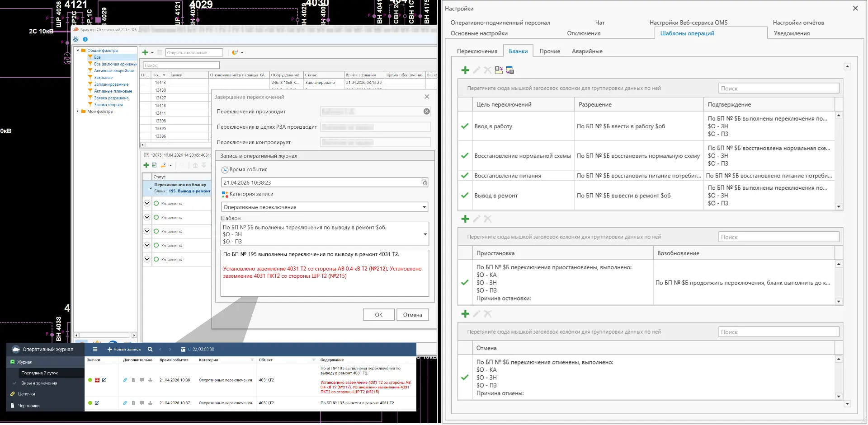Toggle checkmark on Приостановка template row
Image resolution: width=868 pixels, height=425 pixels.
click(x=465, y=282)
